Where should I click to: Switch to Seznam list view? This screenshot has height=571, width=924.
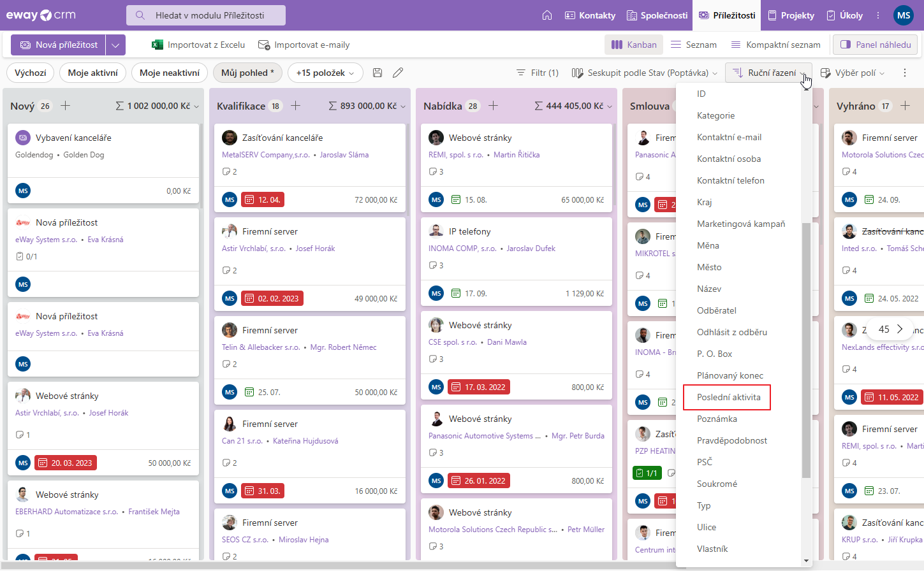(694, 45)
